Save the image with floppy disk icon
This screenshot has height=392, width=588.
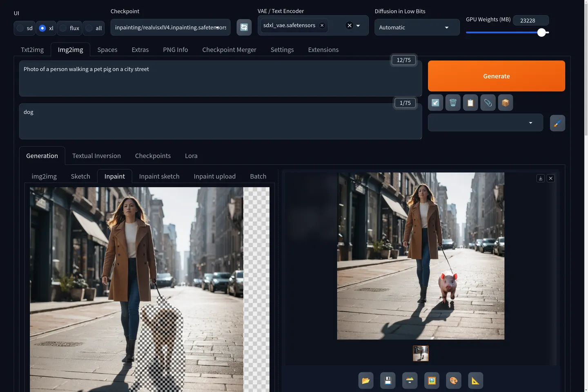[x=388, y=381]
